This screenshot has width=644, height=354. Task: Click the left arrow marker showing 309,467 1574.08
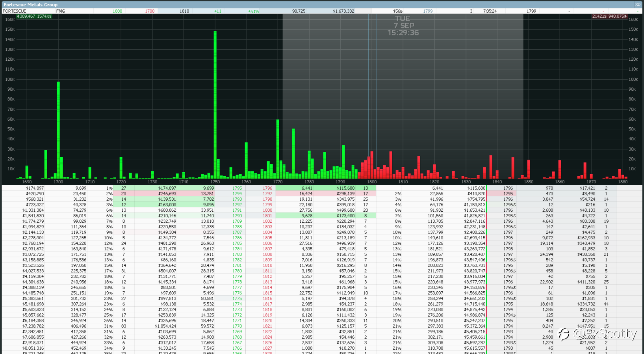click(34, 17)
